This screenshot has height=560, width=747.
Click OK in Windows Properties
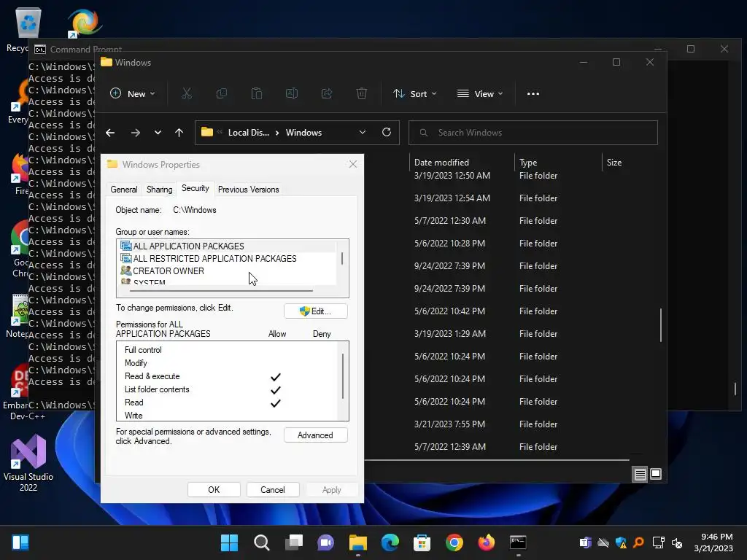pyautogui.click(x=214, y=490)
